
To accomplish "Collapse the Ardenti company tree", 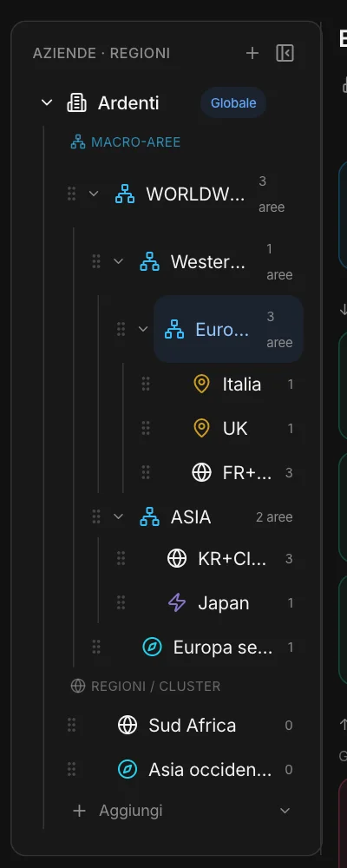I will tap(47, 102).
